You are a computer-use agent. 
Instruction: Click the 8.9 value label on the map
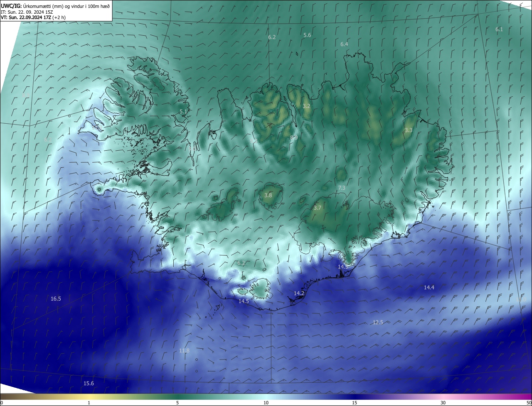(294, 137)
